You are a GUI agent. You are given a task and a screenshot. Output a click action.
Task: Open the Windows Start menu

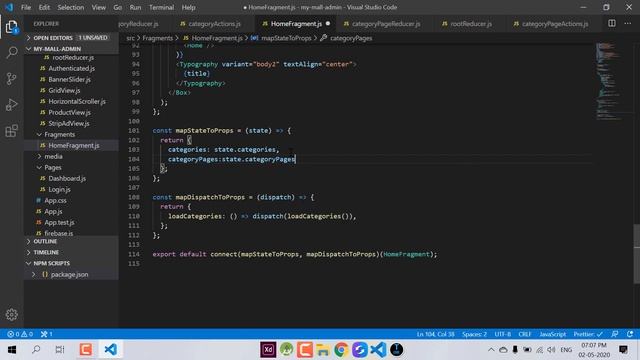point(12,349)
